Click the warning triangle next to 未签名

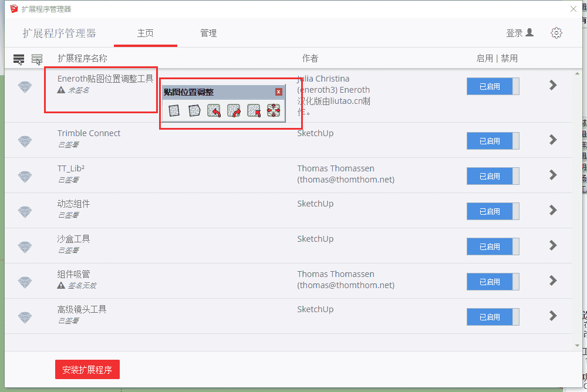61,90
